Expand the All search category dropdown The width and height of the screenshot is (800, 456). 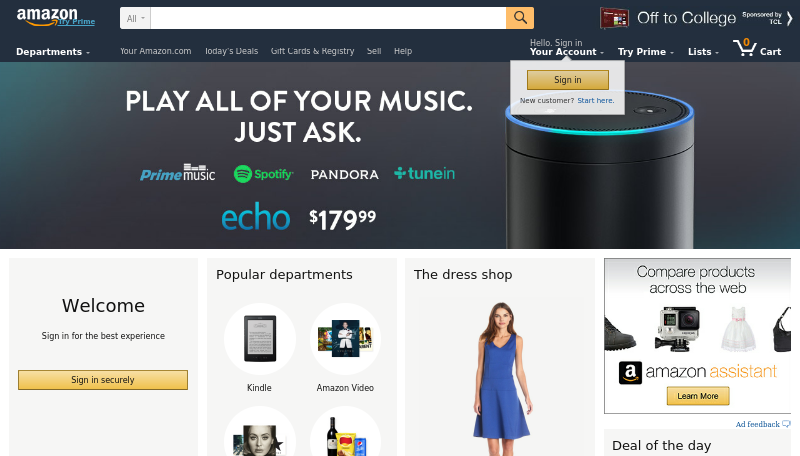(x=135, y=18)
